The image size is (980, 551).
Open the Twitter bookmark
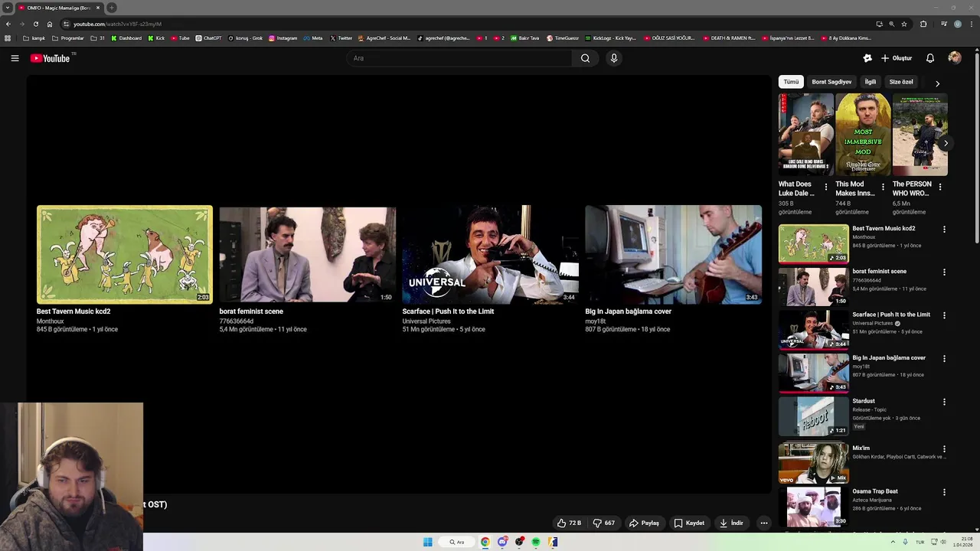(341, 38)
